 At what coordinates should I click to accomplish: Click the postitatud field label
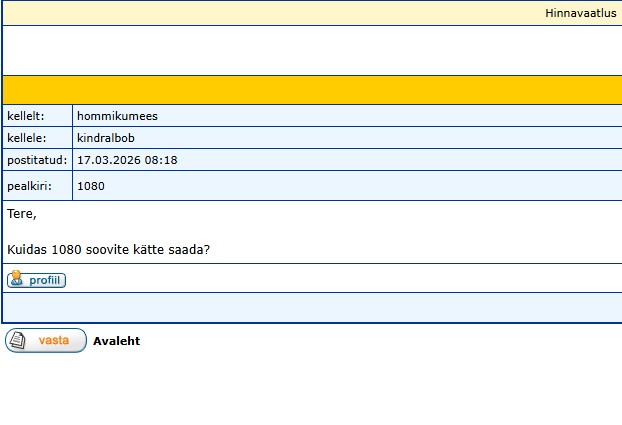pyautogui.click(x=37, y=160)
